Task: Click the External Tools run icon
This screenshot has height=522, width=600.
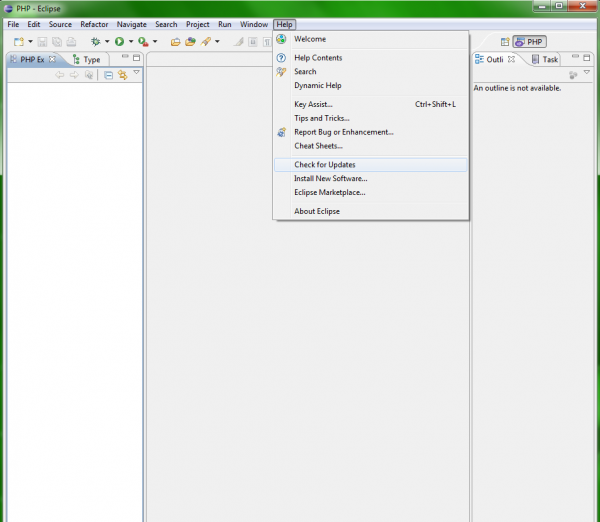Action: (143, 41)
